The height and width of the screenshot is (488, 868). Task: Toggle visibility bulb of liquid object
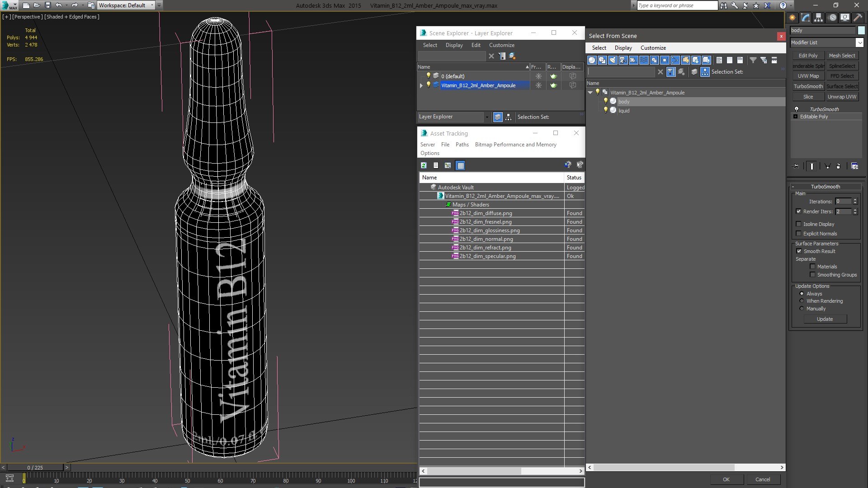coord(606,110)
